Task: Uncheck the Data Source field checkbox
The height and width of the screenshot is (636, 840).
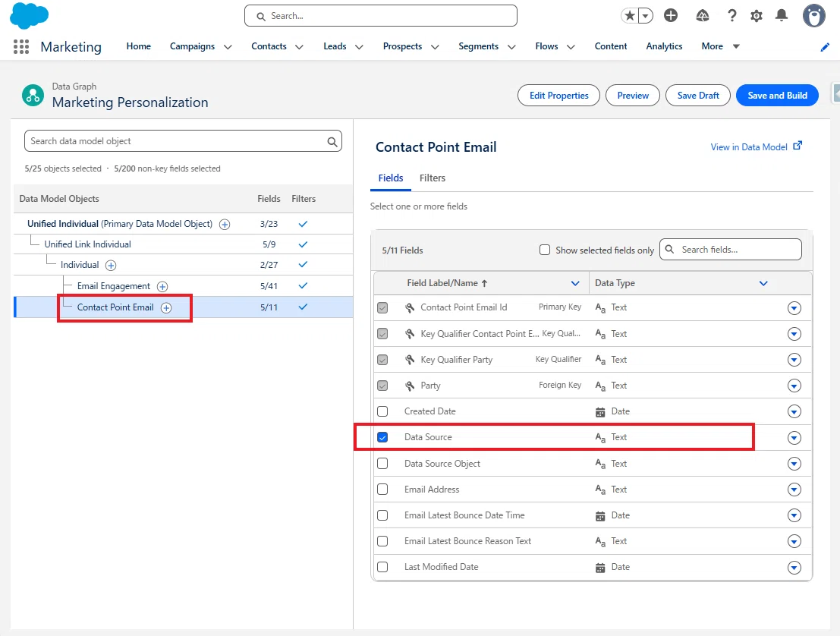Action: (x=382, y=437)
